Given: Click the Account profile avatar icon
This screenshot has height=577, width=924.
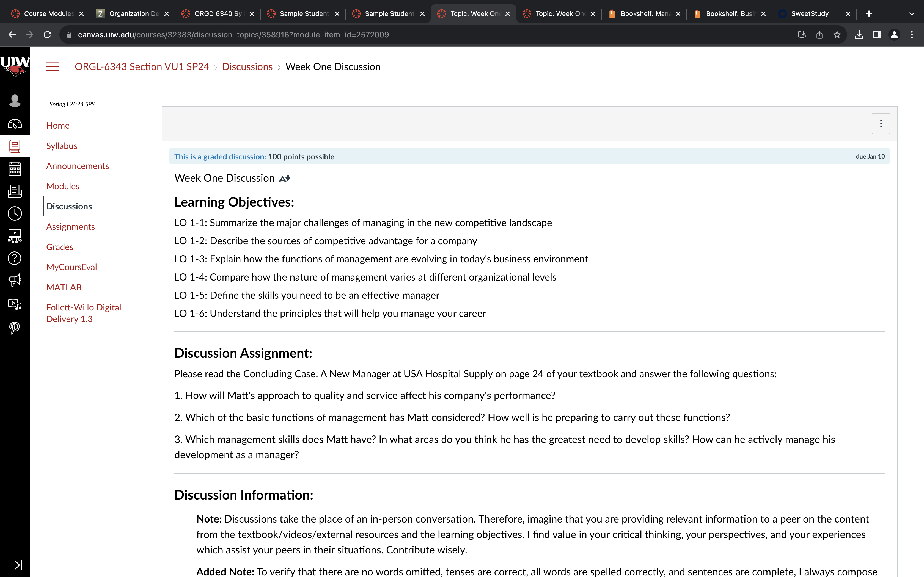Looking at the screenshot, I should (15, 101).
